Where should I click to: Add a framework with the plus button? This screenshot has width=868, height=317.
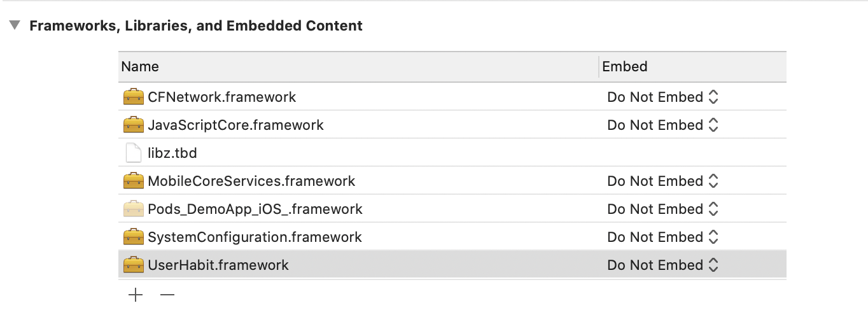[x=136, y=295]
